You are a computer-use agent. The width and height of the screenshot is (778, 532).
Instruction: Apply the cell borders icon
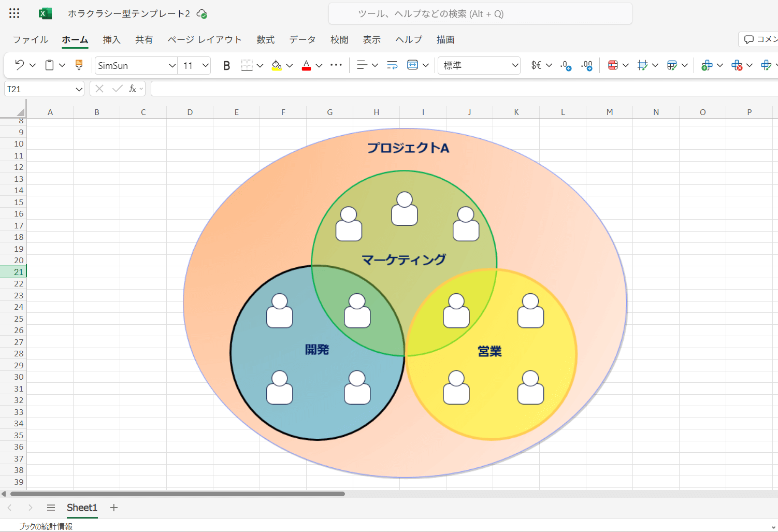click(x=247, y=65)
